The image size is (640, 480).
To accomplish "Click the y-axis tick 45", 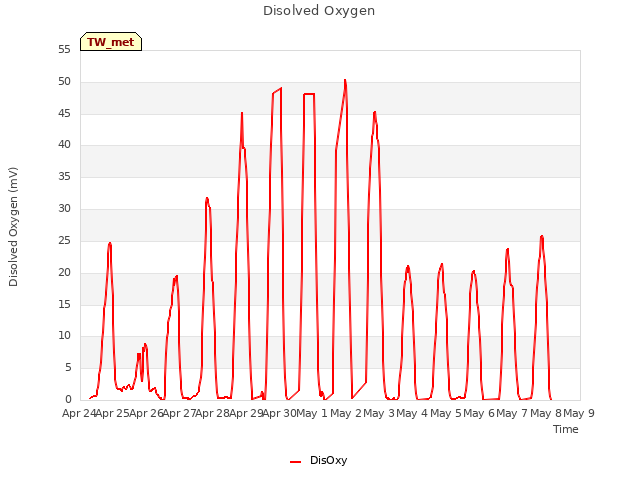I will click(64, 113).
